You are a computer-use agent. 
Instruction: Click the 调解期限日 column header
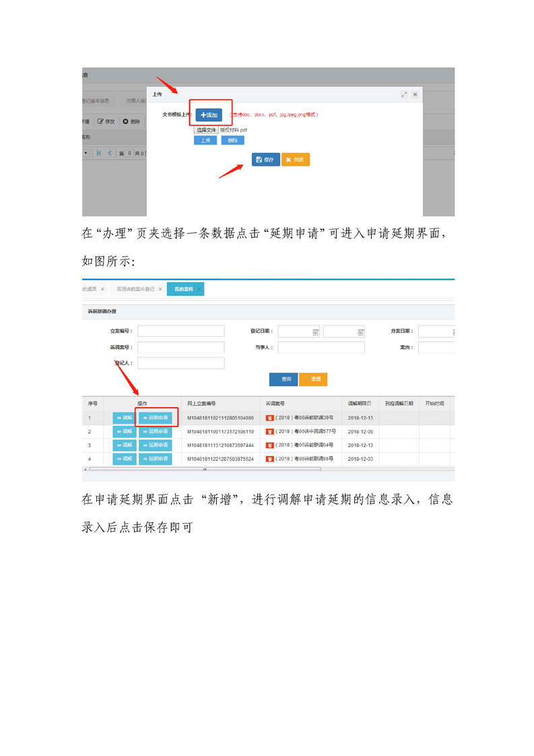360,404
